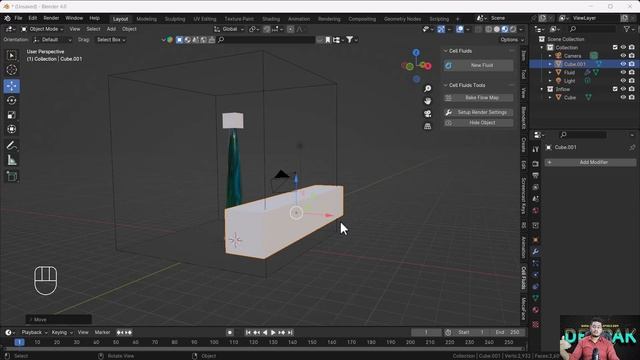Open the Tool properties tab icon

536,150
